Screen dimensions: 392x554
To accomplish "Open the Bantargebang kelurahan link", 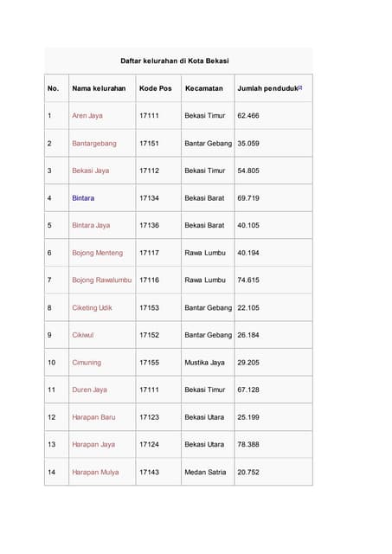I will point(94,143).
